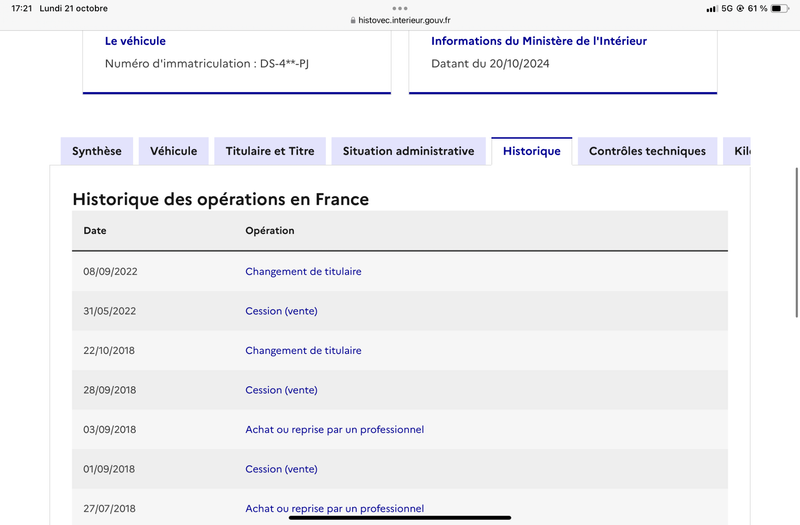This screenshot has height=525, width=800.
Task: Click 'Achat ou reprise par un professionnel' 03/09/2018
Action: (x=335, y=430)
